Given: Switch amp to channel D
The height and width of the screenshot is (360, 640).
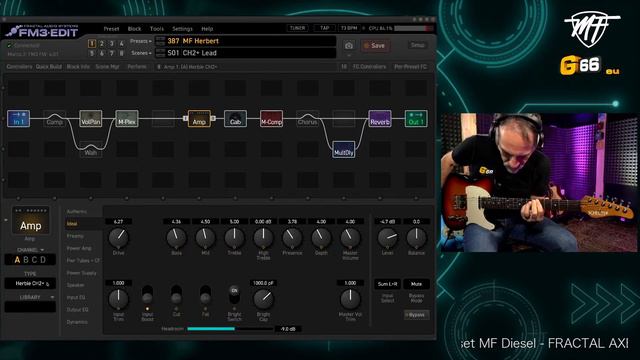Looking at the screenshot, I should point(43,260).
